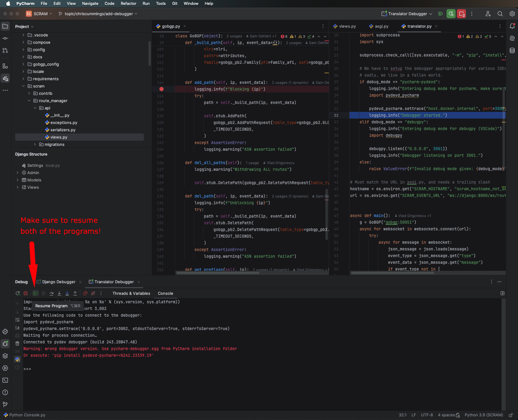
Task: Switch to Threads & Variables tab
Action: pos(131,293)
